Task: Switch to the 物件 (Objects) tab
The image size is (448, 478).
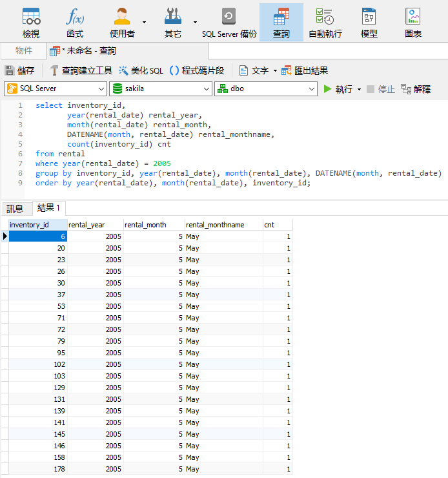Action: (23, 50)
